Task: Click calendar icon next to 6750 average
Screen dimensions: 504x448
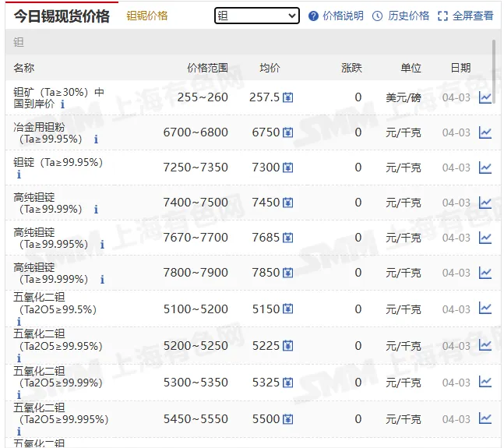Action: (287, 132)
